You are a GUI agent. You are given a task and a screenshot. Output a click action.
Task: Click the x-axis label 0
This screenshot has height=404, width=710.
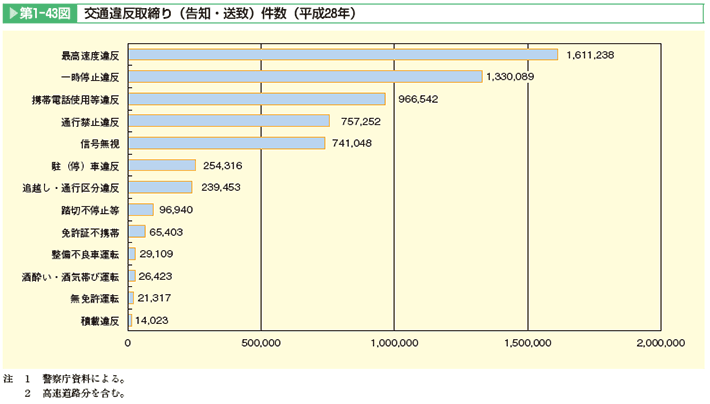(x=128, y=343)
